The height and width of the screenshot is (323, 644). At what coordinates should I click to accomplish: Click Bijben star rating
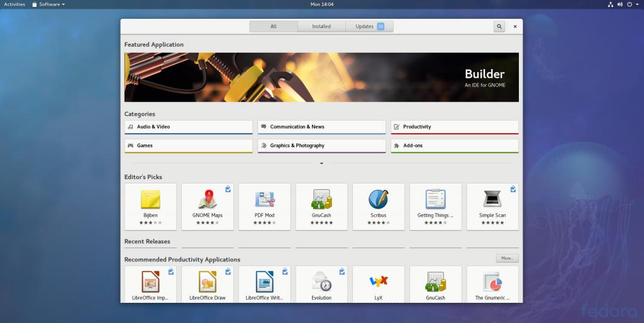(150, 223)
